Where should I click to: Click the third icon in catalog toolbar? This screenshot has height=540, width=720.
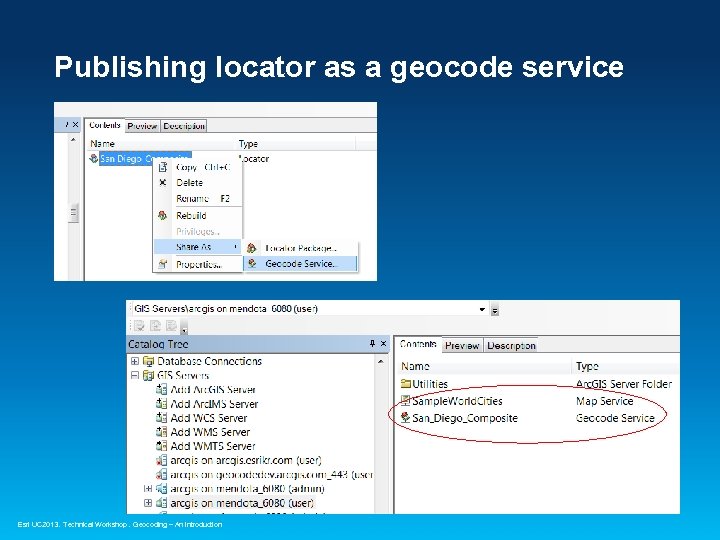pyautogui.click(x=172, y=326)
